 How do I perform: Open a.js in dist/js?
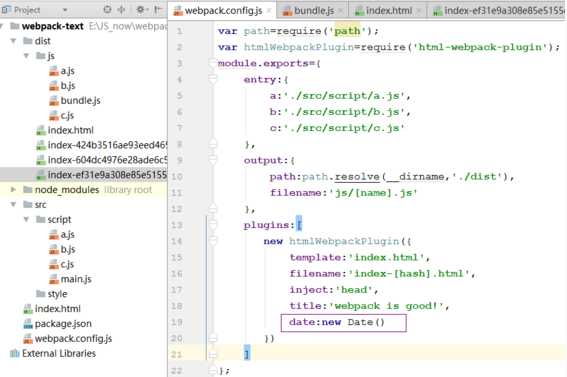[67, 71]
